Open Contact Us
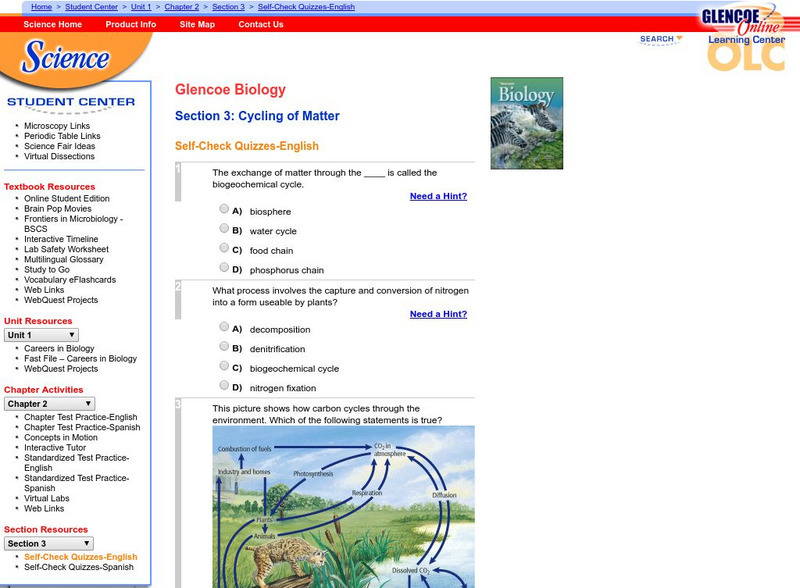Screen dimensions: 800x588 [x=261, y=24]
